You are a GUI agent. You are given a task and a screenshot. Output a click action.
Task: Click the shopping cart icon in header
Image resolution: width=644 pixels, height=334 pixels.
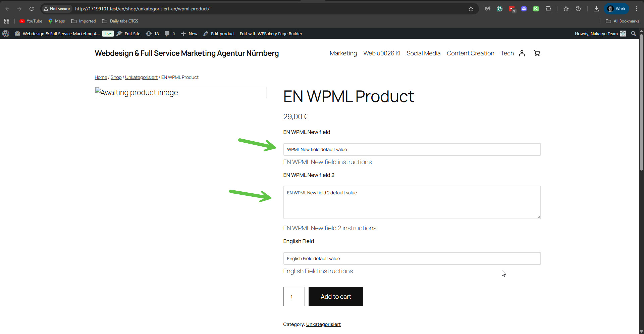coord(537,53)
